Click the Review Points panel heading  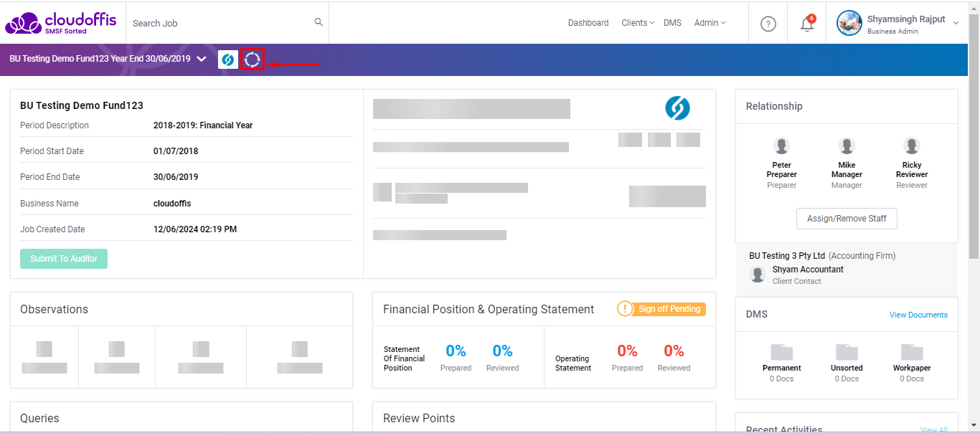(419, 419)
